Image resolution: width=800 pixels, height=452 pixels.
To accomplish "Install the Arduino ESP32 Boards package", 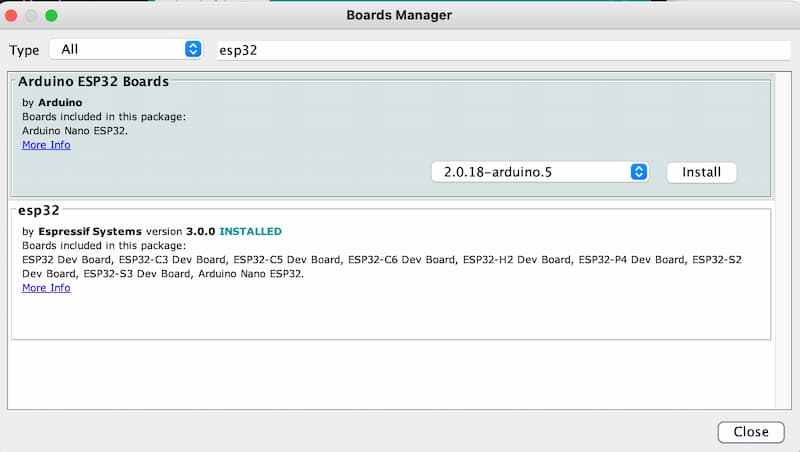I will (x=702, y=172).
